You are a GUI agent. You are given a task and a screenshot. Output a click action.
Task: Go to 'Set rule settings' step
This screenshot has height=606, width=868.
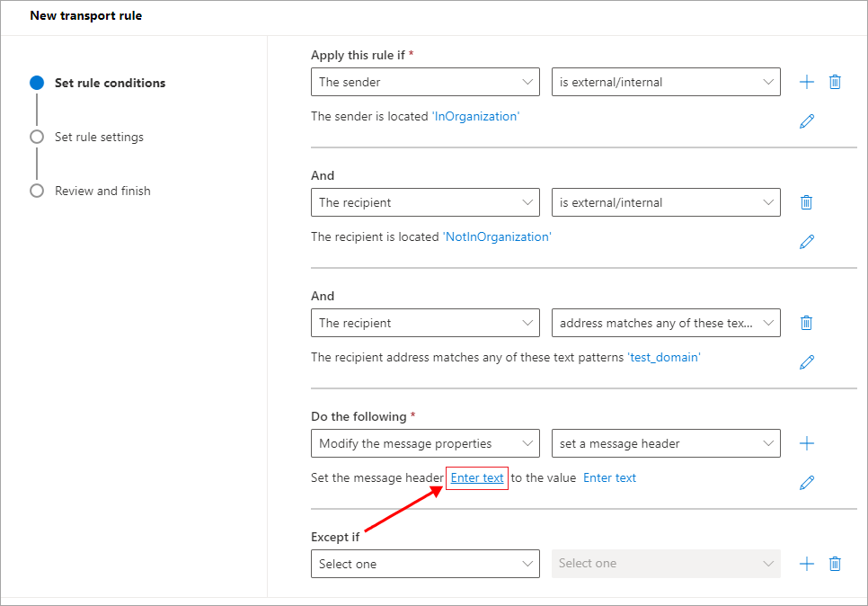pos(99,137)
